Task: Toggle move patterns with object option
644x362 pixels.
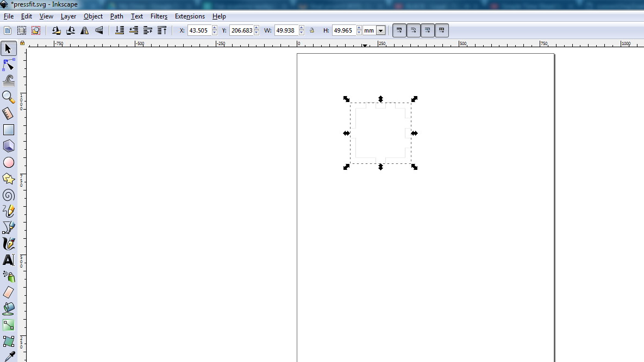Action: (442, 30)
